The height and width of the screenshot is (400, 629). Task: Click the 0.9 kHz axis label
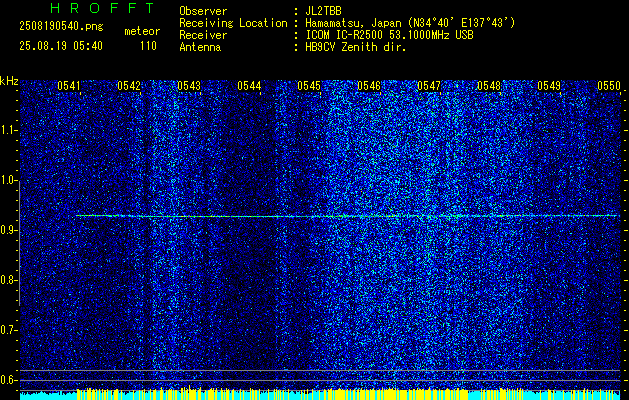(8, 230)
